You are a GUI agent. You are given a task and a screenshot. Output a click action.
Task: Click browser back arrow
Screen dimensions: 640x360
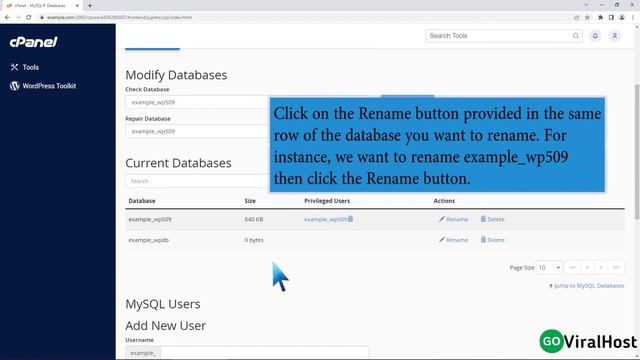click(x=7, y=18)
